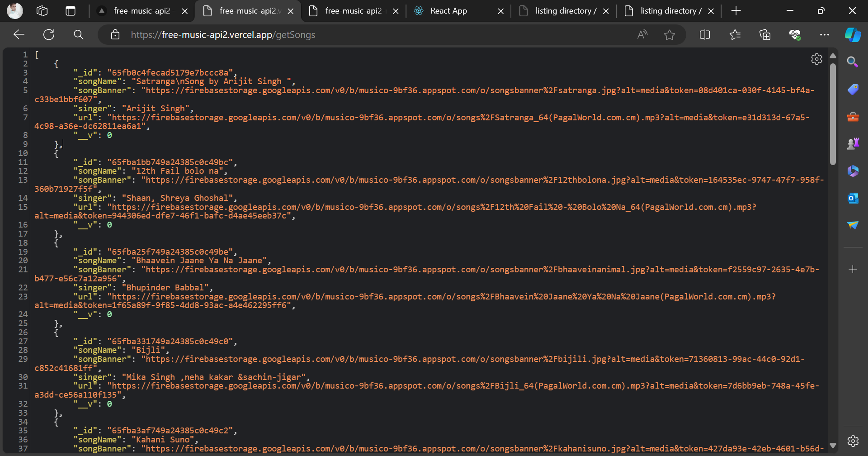Close the first listing directory tab
This screenshot has width=868, height=456.
click(x=606, y=11)
